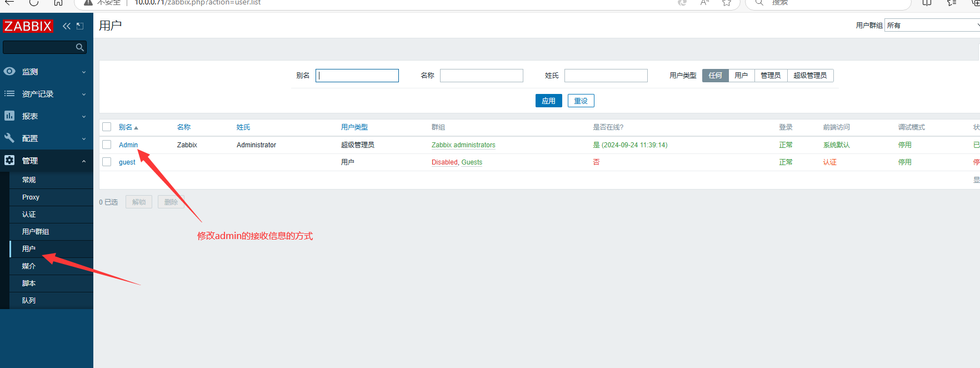Sort by 姓氏 column header

point(243,127)
